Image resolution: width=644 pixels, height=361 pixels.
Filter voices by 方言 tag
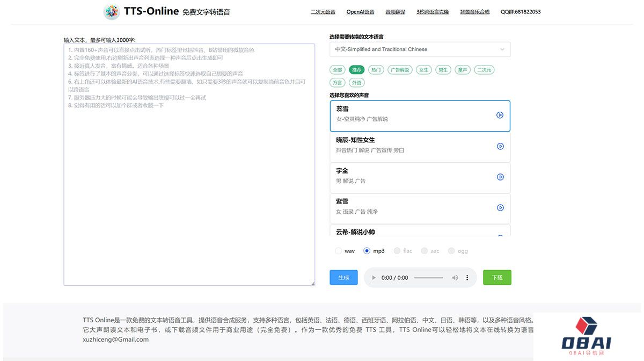(x=337, y=83)
